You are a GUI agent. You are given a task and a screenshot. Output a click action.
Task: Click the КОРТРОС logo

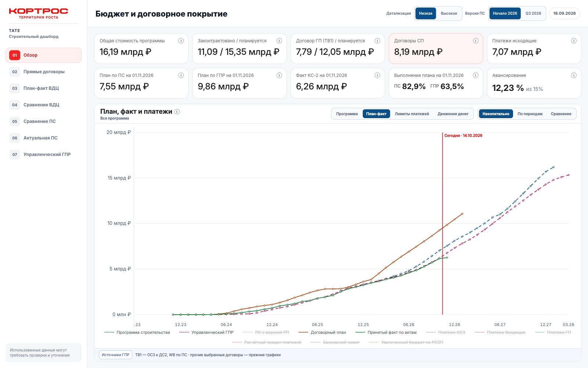click(x=39, y=14)
